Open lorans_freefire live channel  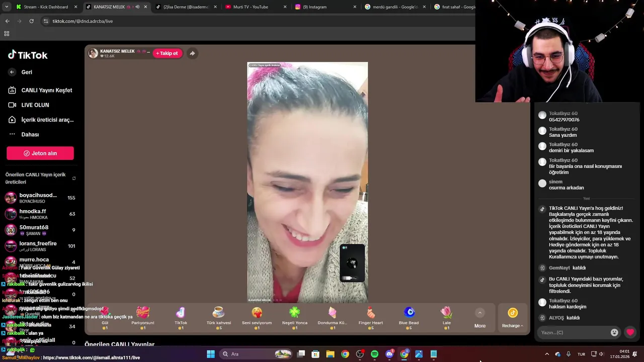point(40,246)
